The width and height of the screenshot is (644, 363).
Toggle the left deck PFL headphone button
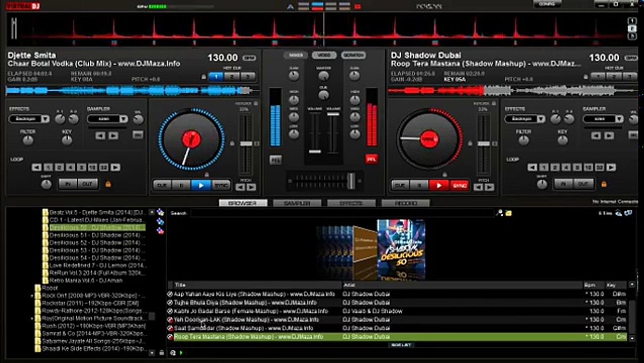click(x=275, y=159)
